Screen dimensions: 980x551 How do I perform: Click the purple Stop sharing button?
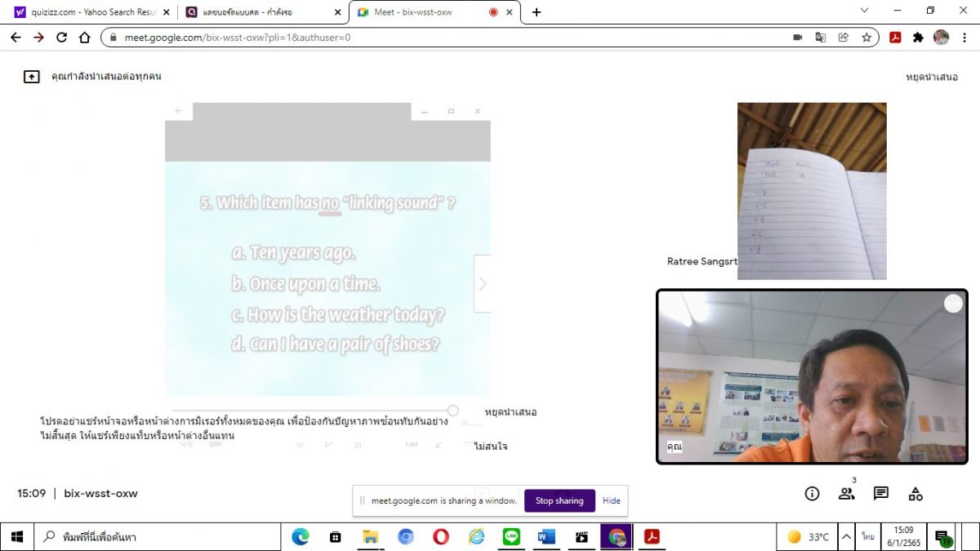pos(559,500)
